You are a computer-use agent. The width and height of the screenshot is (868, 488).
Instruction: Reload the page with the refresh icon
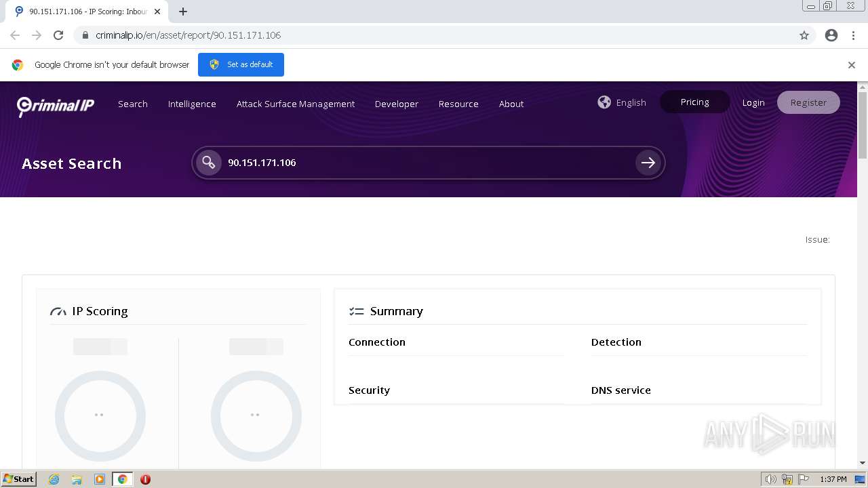click(58, 35)
